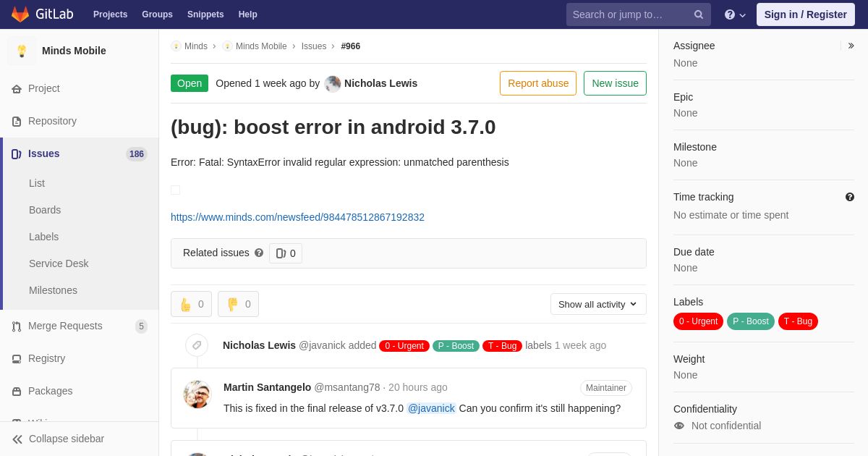Click the related issues count badge
The width and height of the screenshot is (868, 456).
pos(286,253)
